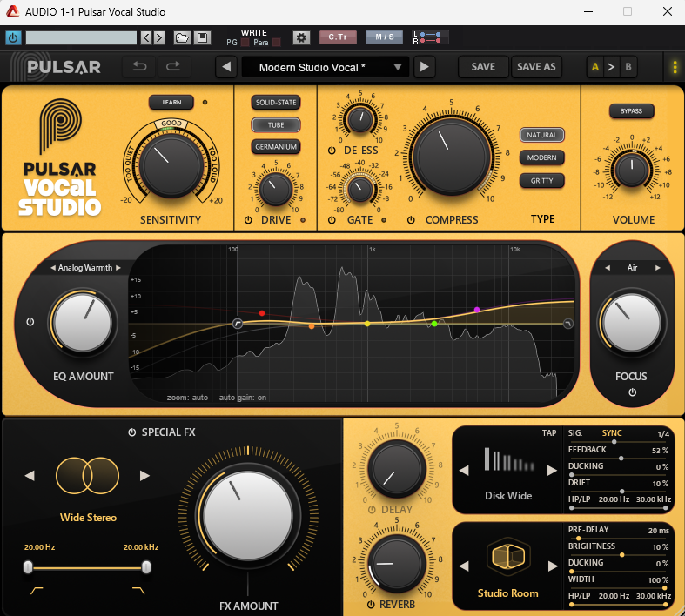Open the three-dot options menu
The height and width of the screenshot is (616, 685).
(x=675, y=67)
